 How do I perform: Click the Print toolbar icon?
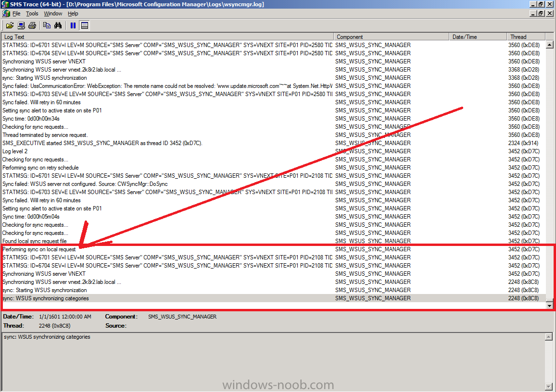tap(32, 25)
